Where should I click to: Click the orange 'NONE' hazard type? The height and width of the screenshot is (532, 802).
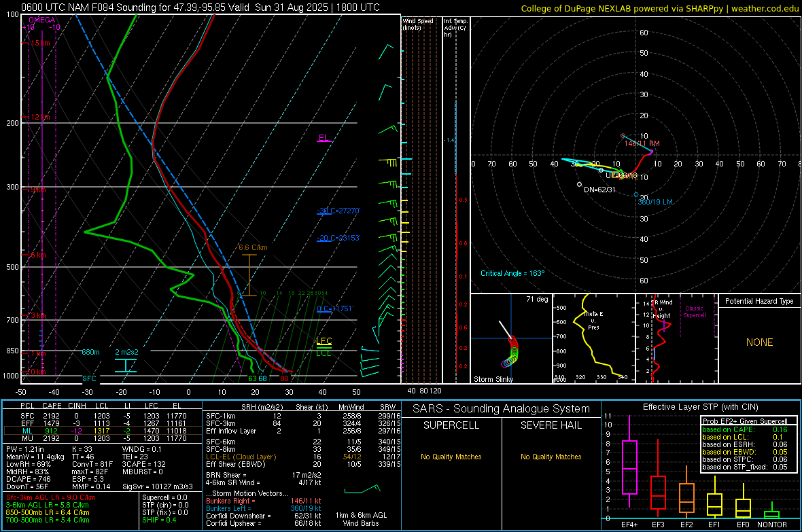(x=760, y=342)
